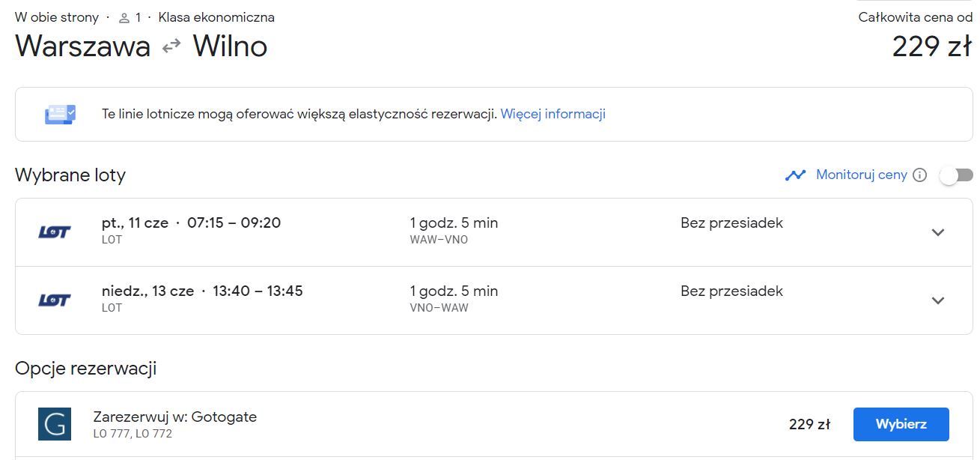Expand the 11 cze outbound flight details

coord(937,232)
